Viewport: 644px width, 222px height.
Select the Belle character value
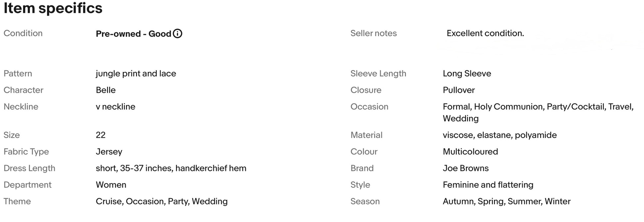point(106,90)
